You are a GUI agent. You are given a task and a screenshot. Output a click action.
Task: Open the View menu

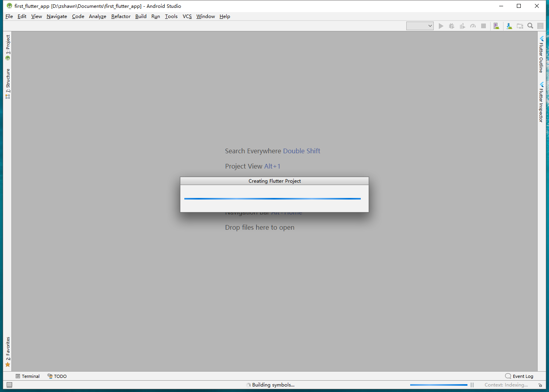click(36, 16)
